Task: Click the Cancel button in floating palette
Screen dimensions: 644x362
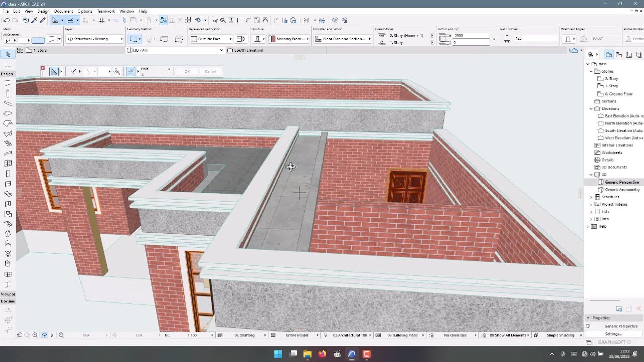Action: (x=210, y=72)
